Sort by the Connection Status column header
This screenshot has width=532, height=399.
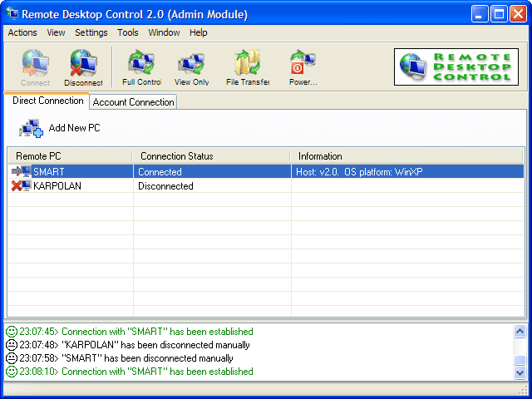click(211, 156)
